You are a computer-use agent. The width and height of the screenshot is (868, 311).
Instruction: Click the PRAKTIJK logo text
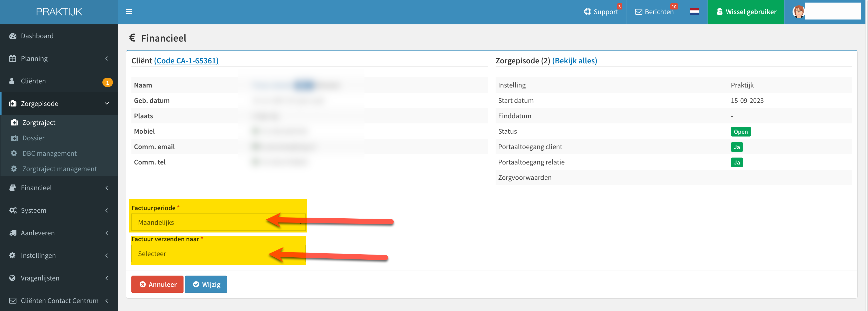point(59,12)
